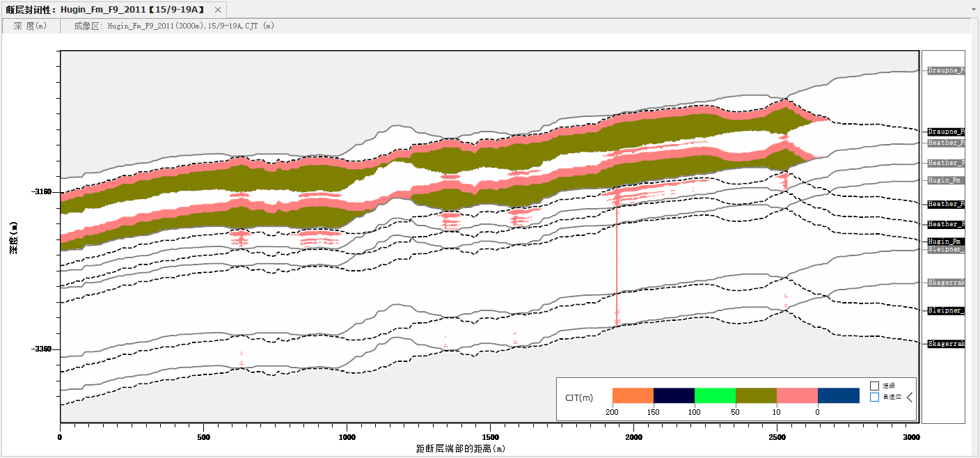Click the 距断层端部的距离(m) axis title
The image size is (980, 458).
tap(461, 449)
